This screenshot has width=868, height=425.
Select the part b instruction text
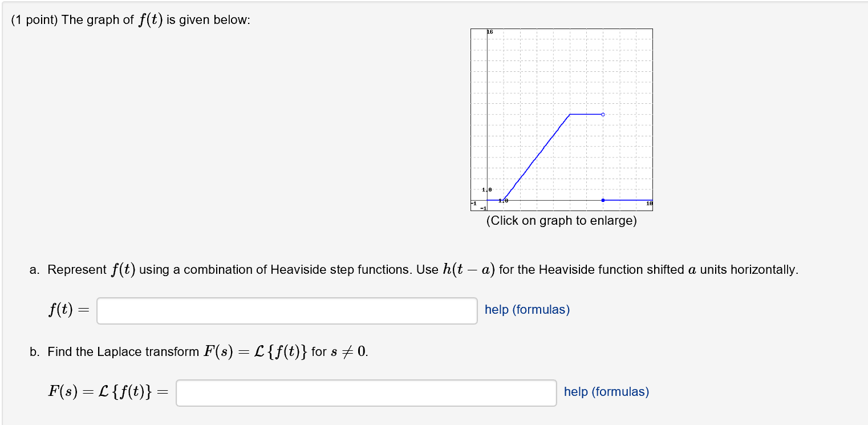point(200,351)
